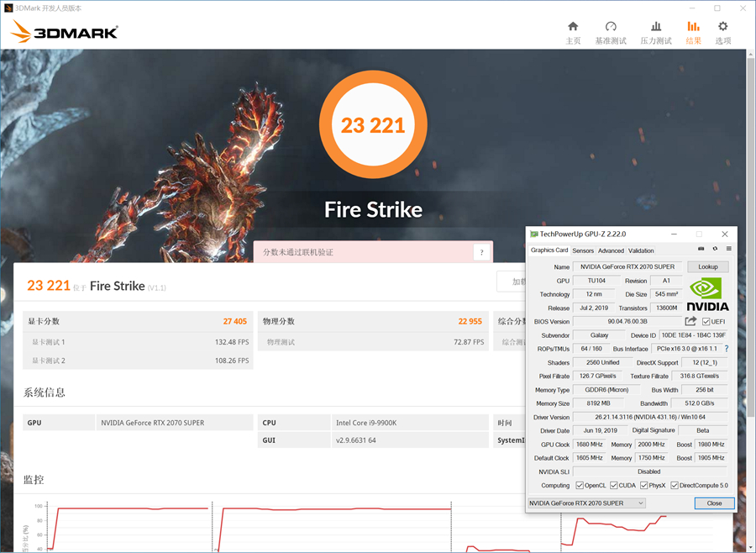The image size is (756, 553).
Task: Click the 3DMark title bar app icon
Action: click(x=8, y=8)
